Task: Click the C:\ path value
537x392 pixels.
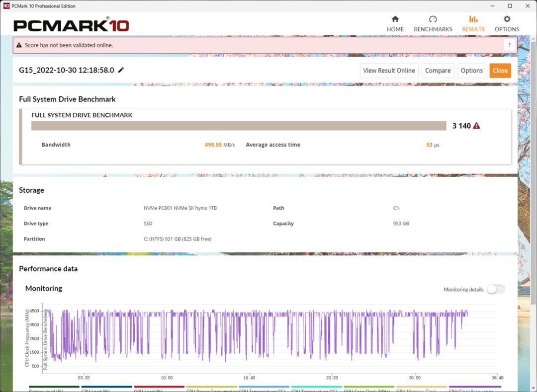Action: click(x=396, y=208)
